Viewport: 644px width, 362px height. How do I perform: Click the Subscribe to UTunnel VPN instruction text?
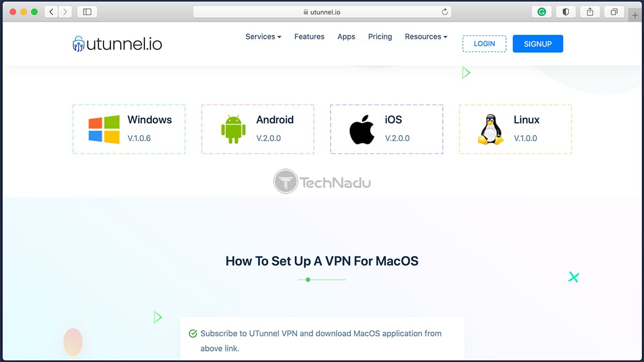(321, 341)
